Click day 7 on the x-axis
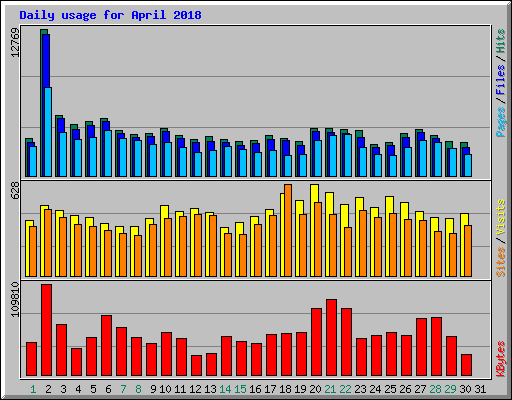The height and width of the screenshot is (400, 512). (123, 389)
